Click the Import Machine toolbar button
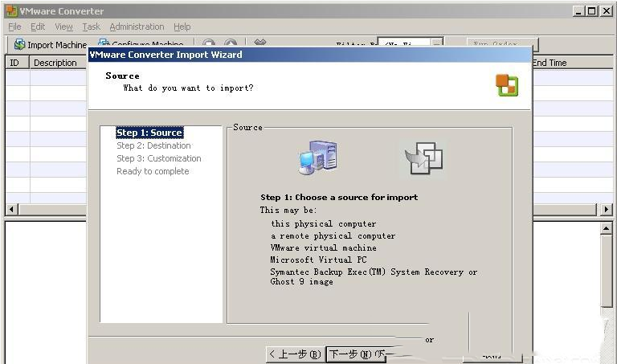Viewport: 617px width, 364px height. [x=50, y=45]
